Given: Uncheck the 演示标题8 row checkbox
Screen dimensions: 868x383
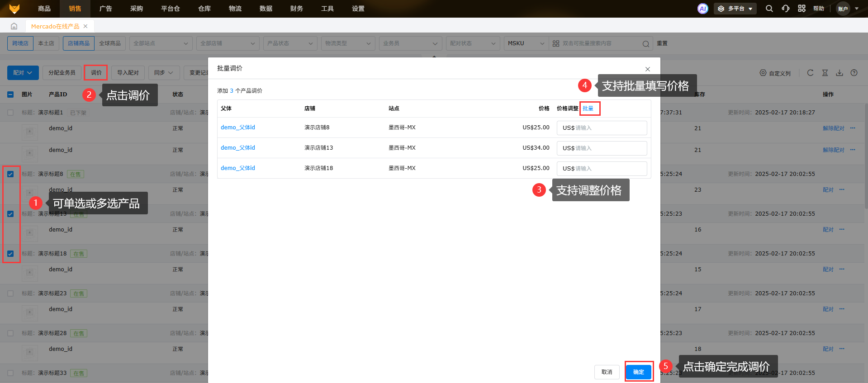Looking at the screenshot, I should (x=10, y=174).
